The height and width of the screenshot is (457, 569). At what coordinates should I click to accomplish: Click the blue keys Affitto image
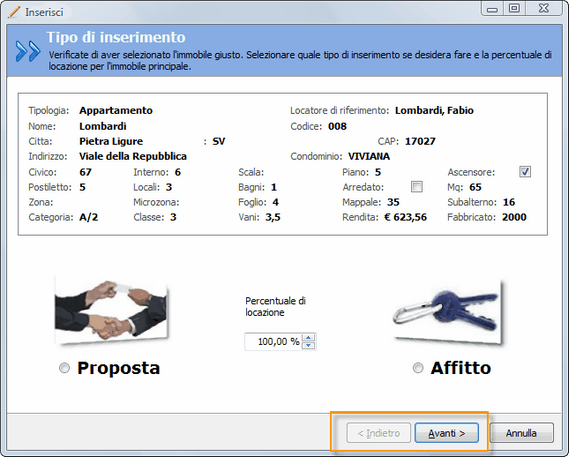point(448,312)
